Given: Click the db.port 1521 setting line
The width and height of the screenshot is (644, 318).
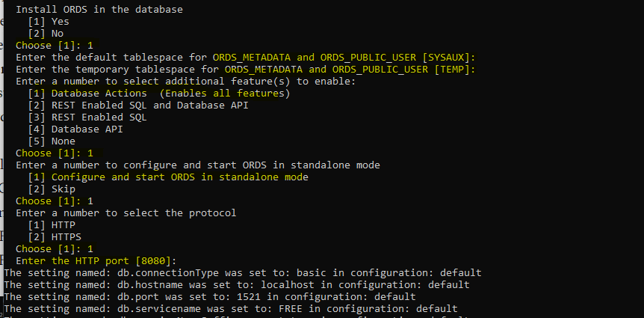Looking at the screenshot, I should pyautogui.click(x=210, y=297).
